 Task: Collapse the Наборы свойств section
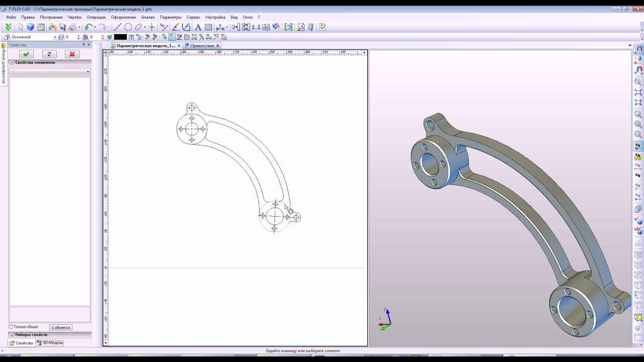tap(12, 334)
